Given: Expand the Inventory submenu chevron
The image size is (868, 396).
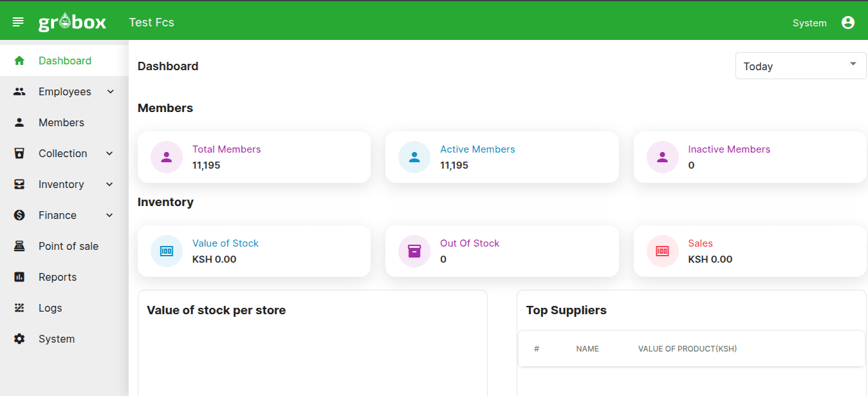Looking at the screenshot, I should click(x=110, y=184).
